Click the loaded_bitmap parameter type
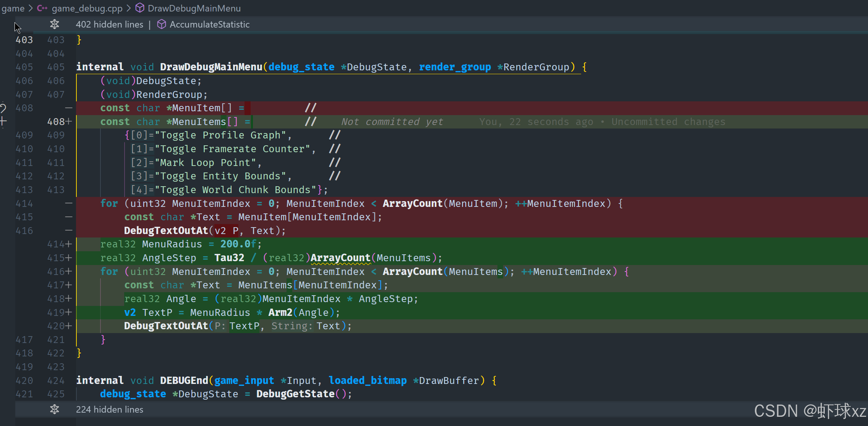This screenshot has height=426, width=868. tap(368, 380)
